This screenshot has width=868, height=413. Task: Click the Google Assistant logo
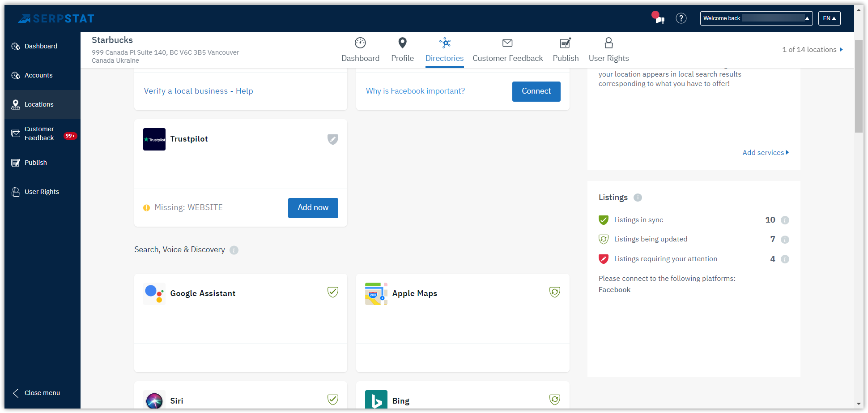point(154,294)
